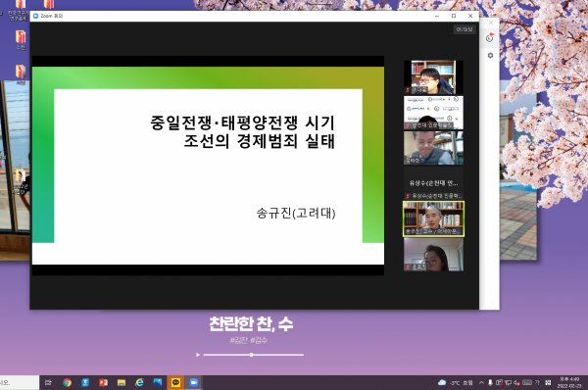Open the Photos app taskbar icon

(x=158, y=382)
